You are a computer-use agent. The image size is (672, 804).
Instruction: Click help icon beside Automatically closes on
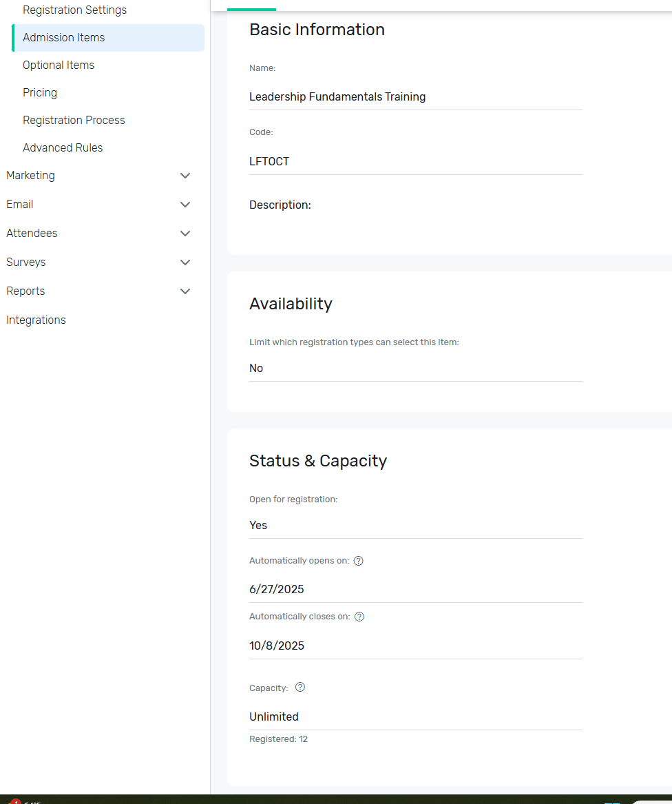(359, 617)
